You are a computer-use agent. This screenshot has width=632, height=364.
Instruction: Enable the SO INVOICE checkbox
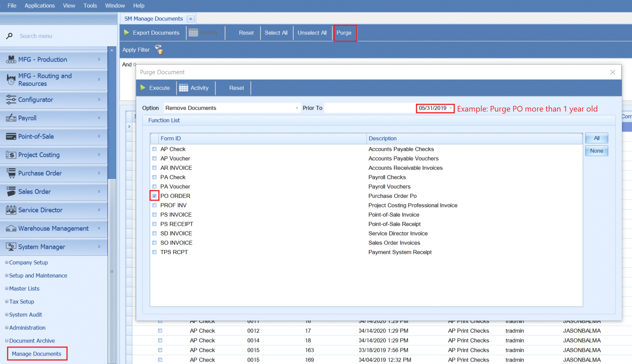(154, 243)
